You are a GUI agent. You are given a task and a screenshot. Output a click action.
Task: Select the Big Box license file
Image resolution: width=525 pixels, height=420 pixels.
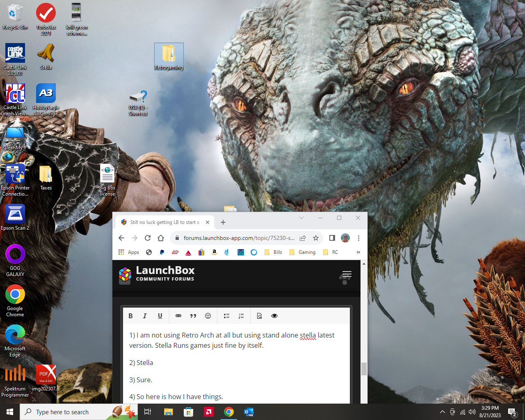107,180
